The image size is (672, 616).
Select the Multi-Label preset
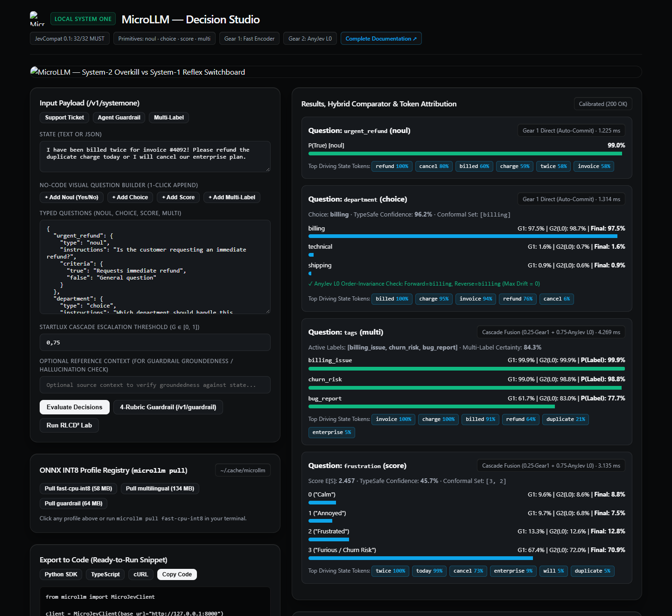click(x=169, y=118)
